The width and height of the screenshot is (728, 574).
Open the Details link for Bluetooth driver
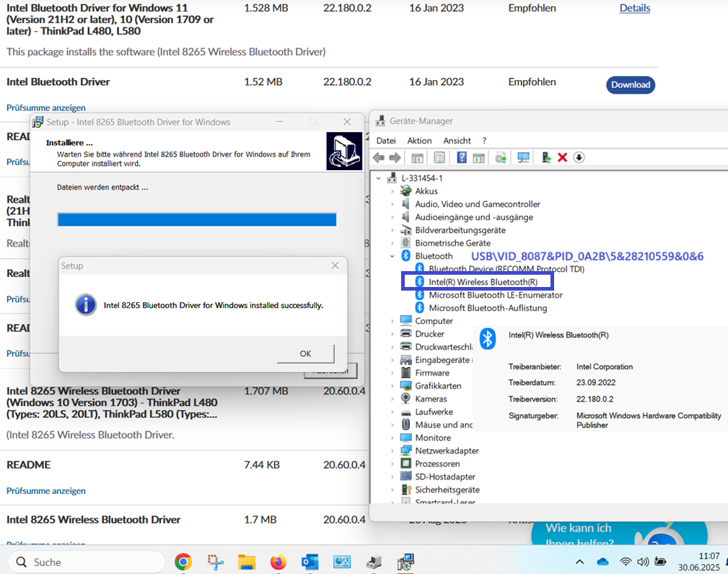(x=635, y=8)
